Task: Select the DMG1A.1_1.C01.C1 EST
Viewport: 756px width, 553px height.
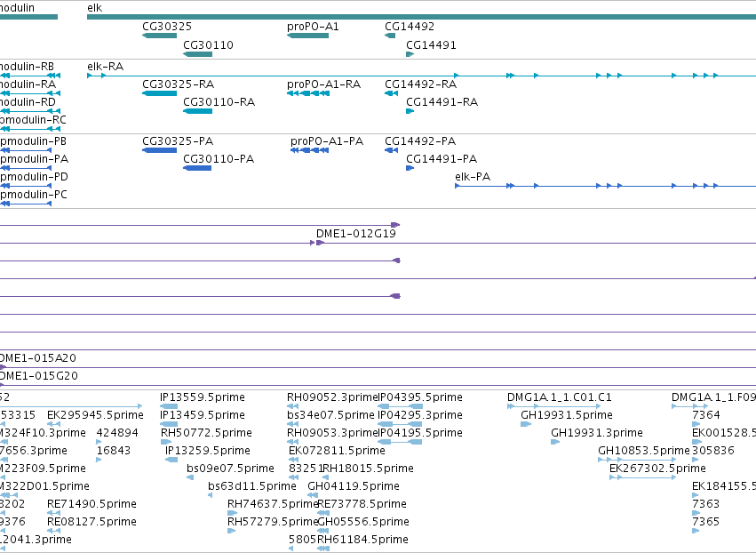Action: tap(554, 406)
